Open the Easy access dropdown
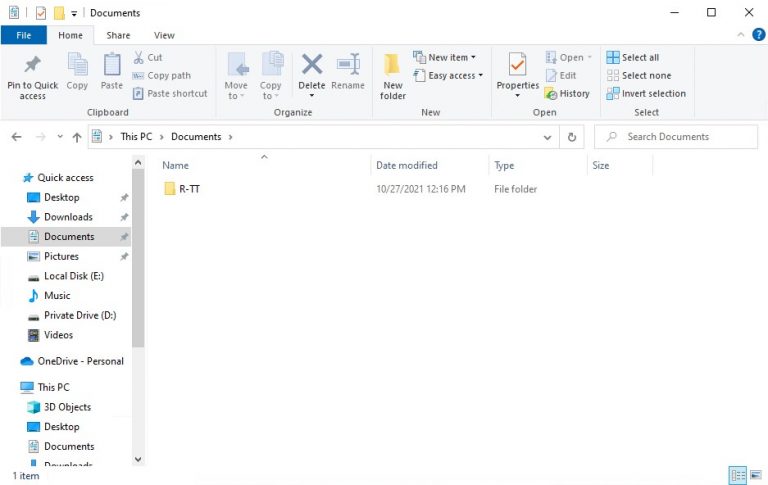The image size is (768, 485). (x=448, y=75)
